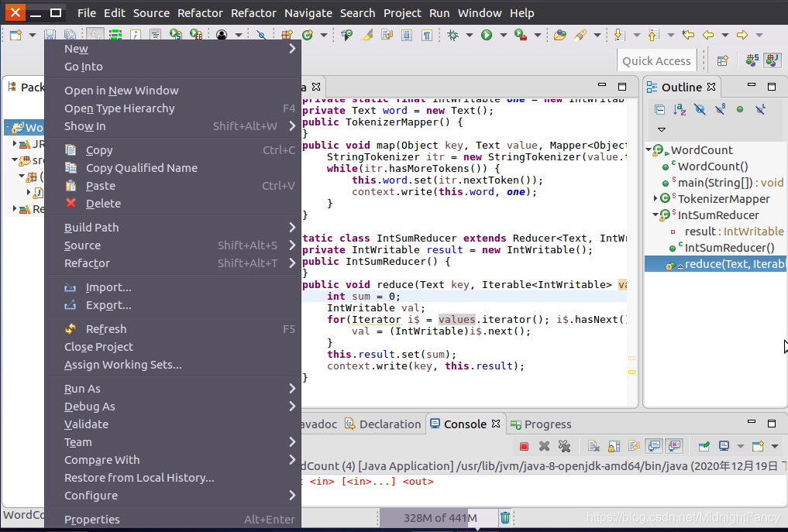788x532 pixels.
Task: Select Open Type Hierarchy menu entry
Action: click(174, 108)
